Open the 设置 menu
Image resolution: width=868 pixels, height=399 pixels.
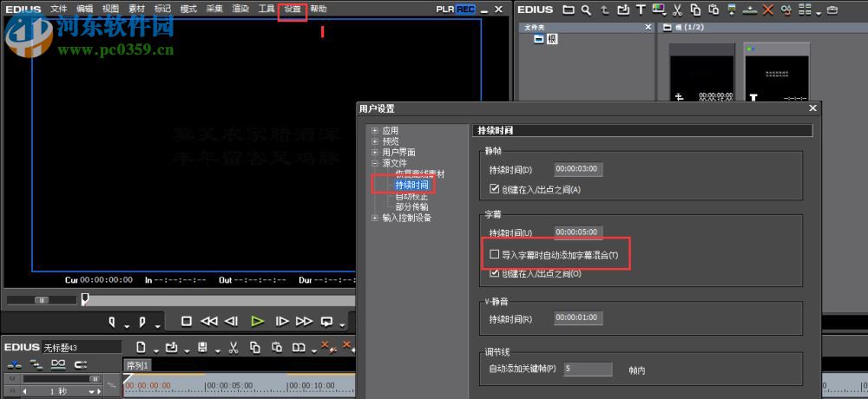(x=293, y=9)
